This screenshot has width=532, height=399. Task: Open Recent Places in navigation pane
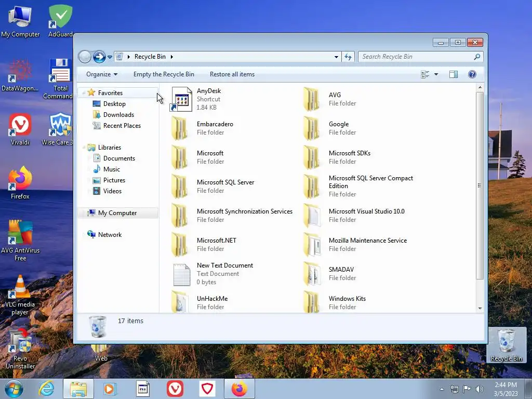tap(122, 126)
